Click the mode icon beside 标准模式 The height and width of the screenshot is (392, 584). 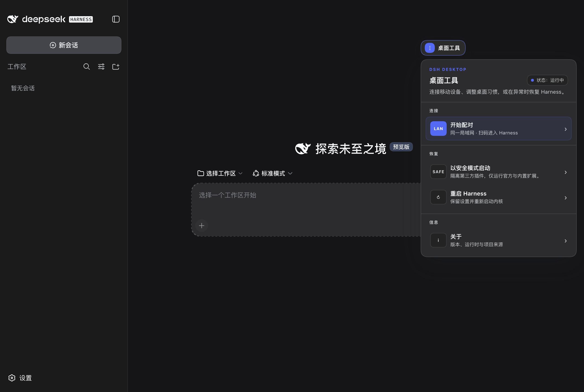[x=256, y=173]
